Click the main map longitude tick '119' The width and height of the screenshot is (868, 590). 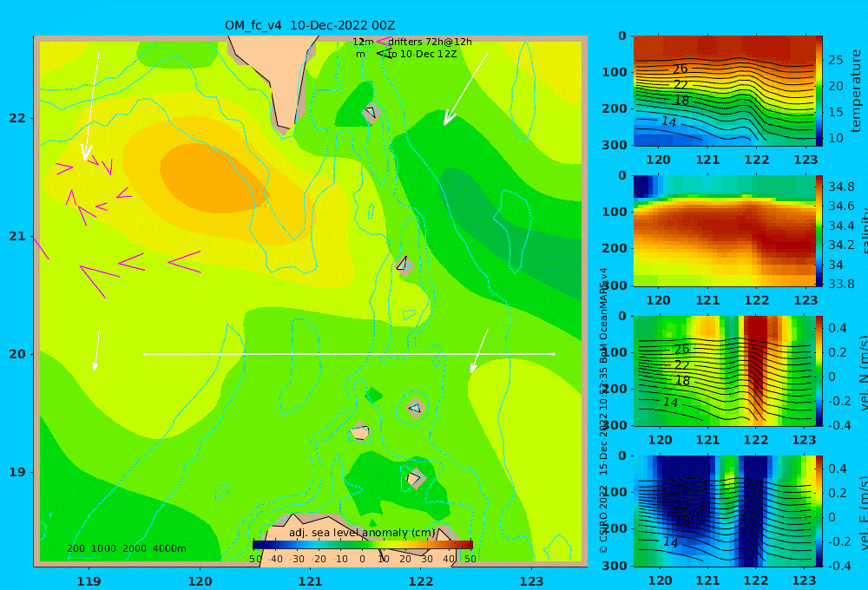pyautogui.click(x=89, y=581)
